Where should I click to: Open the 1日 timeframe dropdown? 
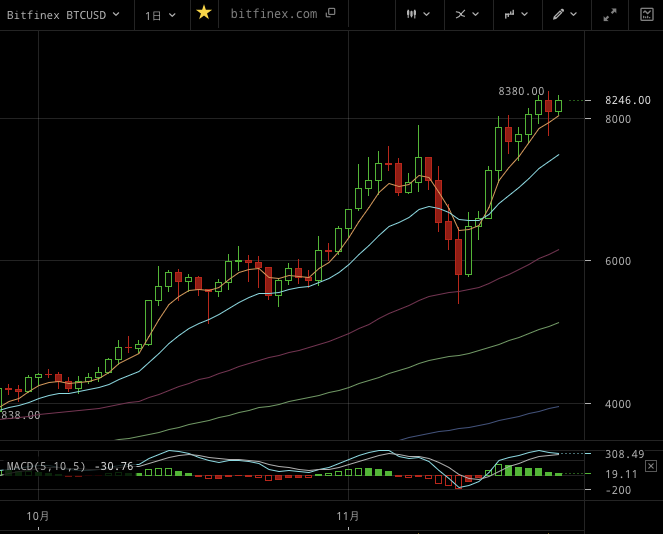pos(160,16)
